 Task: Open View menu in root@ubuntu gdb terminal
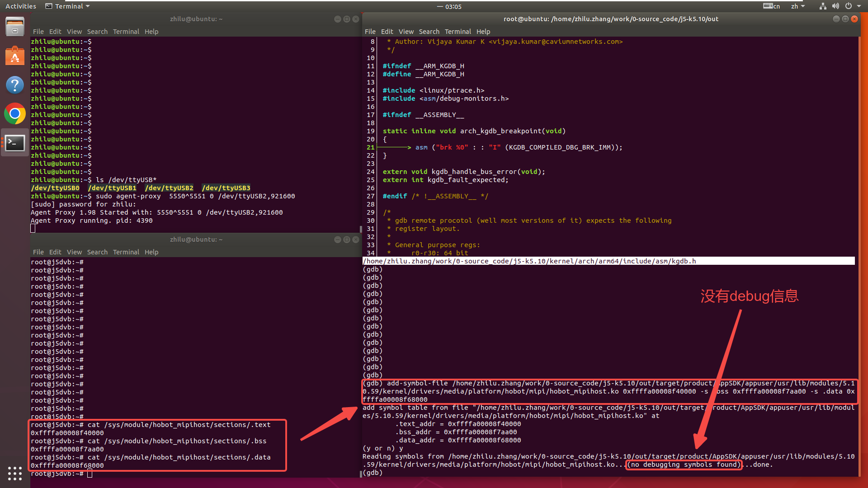[x=406, y=32]
